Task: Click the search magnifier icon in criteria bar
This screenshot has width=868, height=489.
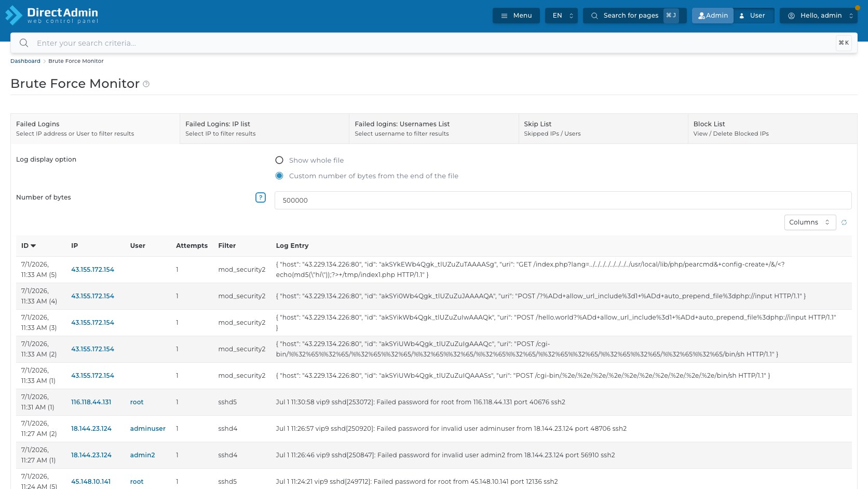Action: [x=24, y=43]
